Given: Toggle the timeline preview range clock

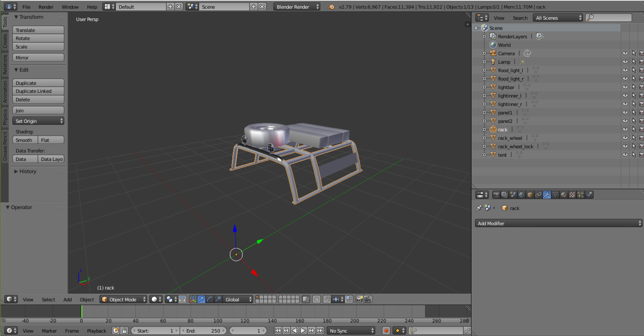Looking at the screenshot, I should 116,331.
